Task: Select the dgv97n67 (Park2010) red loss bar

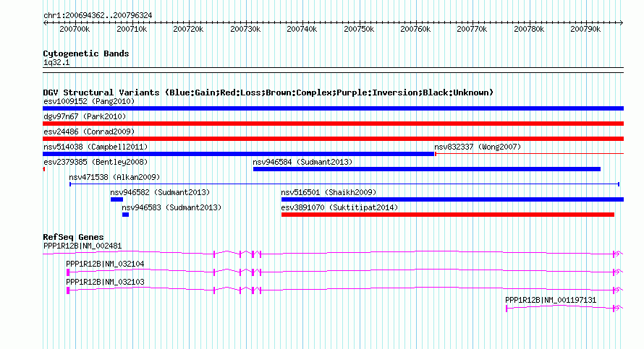Action: (333, 124)
